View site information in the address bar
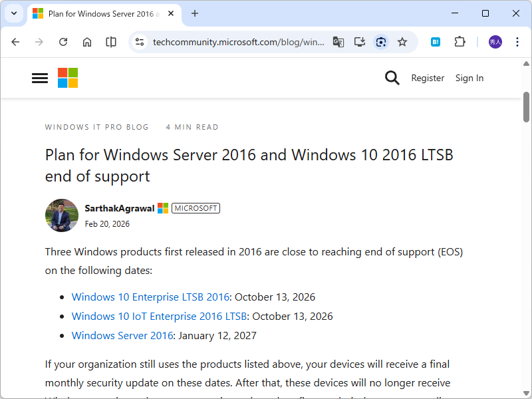 pos(140,42)
